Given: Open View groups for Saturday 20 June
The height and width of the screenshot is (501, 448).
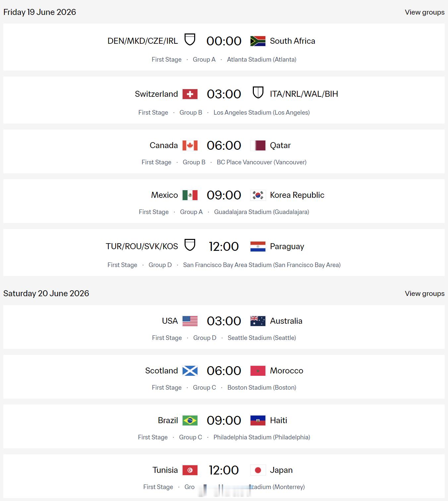Looking at the screenshot, I should 424,294.
